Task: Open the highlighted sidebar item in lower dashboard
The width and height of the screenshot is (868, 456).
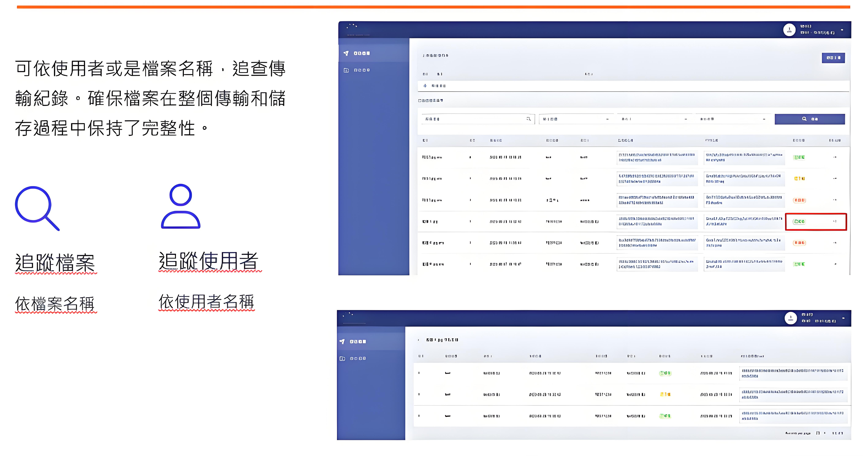Action: coord(371,341)
